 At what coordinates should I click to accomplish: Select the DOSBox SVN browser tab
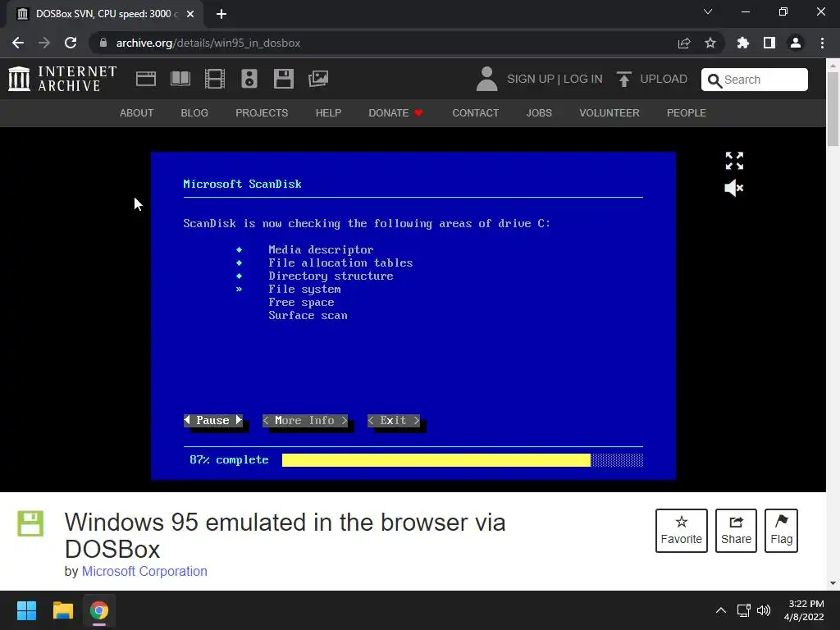click(x=105, y=14)
